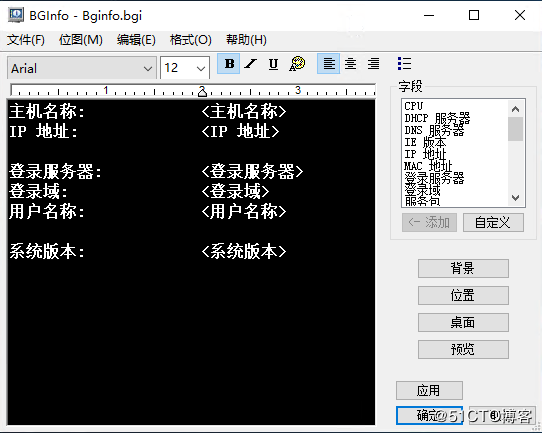542x433 pixels.
Task: Click the <登录服务器> placeholder in editor
Action: [x=252, y=172]
